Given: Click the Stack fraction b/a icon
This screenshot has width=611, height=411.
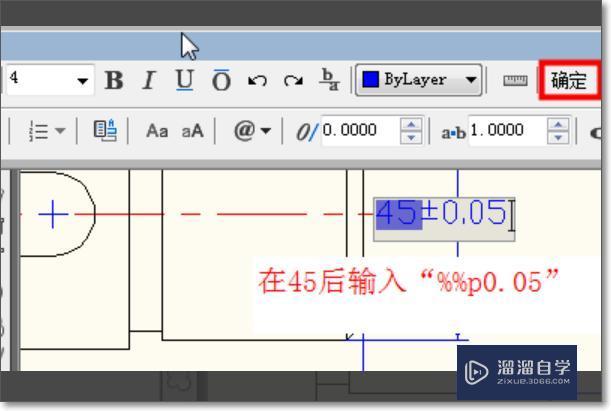Looking at the screenshot, I should point(330,80).
